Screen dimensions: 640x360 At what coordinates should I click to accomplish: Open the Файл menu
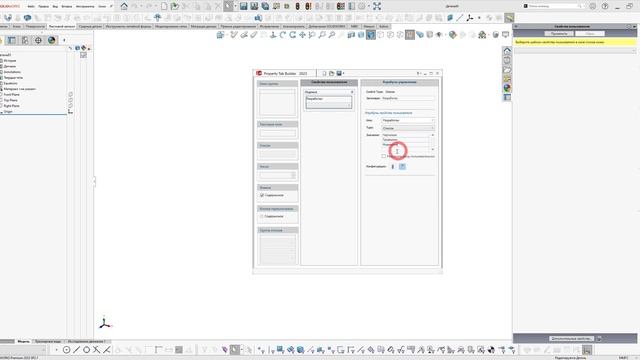[x=31, y=7]
